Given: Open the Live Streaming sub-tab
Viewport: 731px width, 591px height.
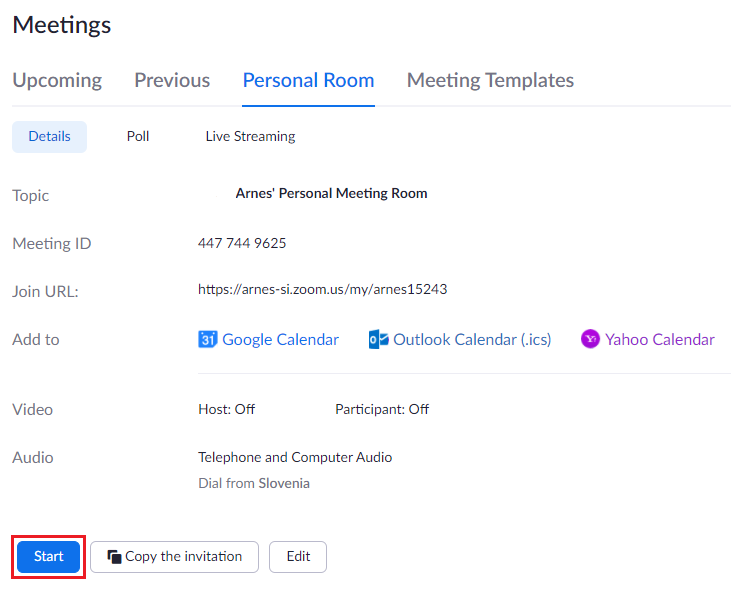Looking at the screenshot, I should click(x=250, y=137).
